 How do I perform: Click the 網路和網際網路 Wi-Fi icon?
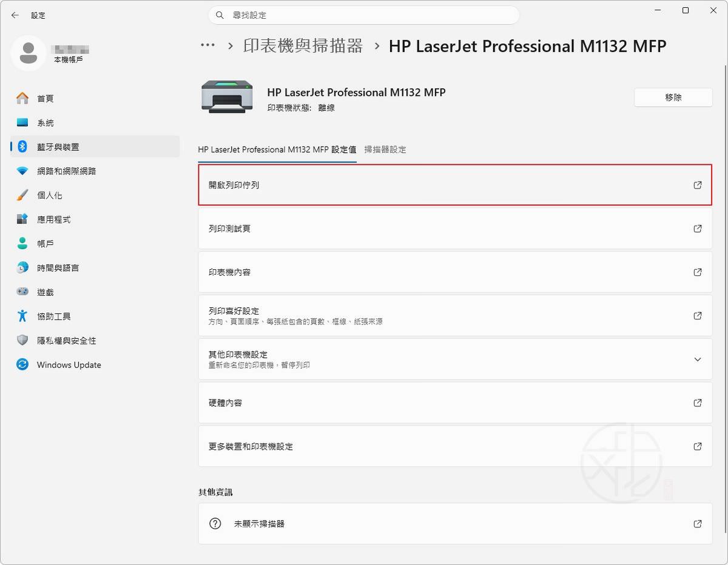click(22, 171)
